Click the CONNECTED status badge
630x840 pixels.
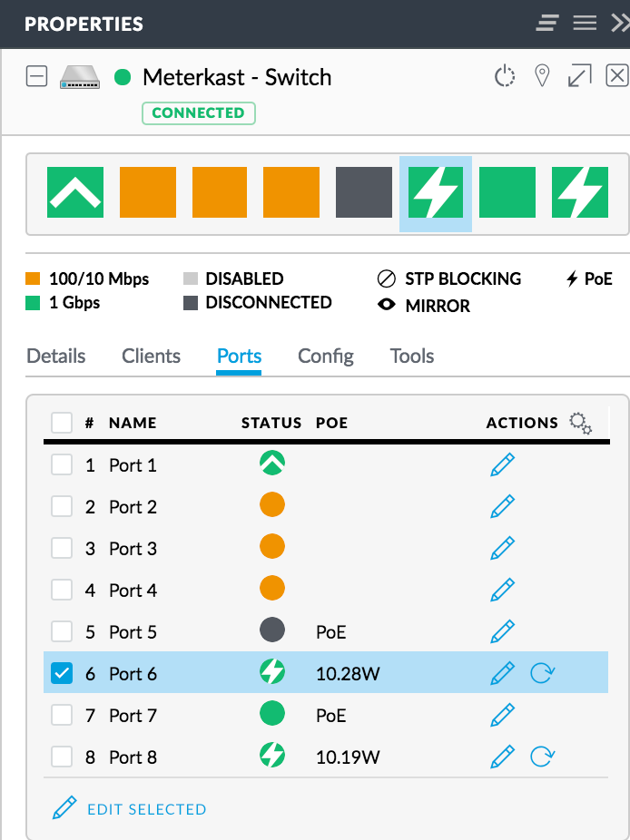199,113
